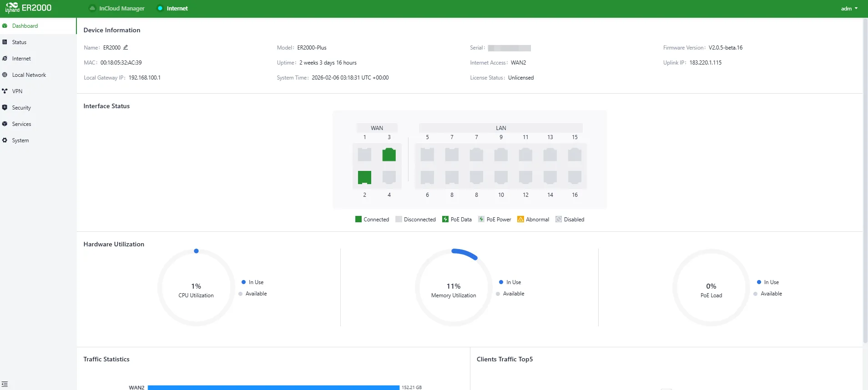Toggle Available legend for Memory Utilization
Image resolution: width=868 pixels, height=390 pixels.
(x=510, y=294)
